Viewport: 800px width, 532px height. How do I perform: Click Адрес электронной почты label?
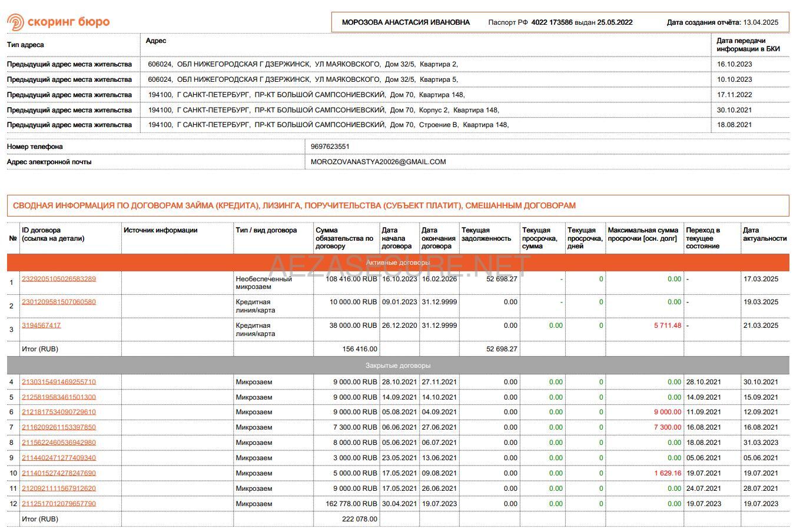click(x=49, y=162)
